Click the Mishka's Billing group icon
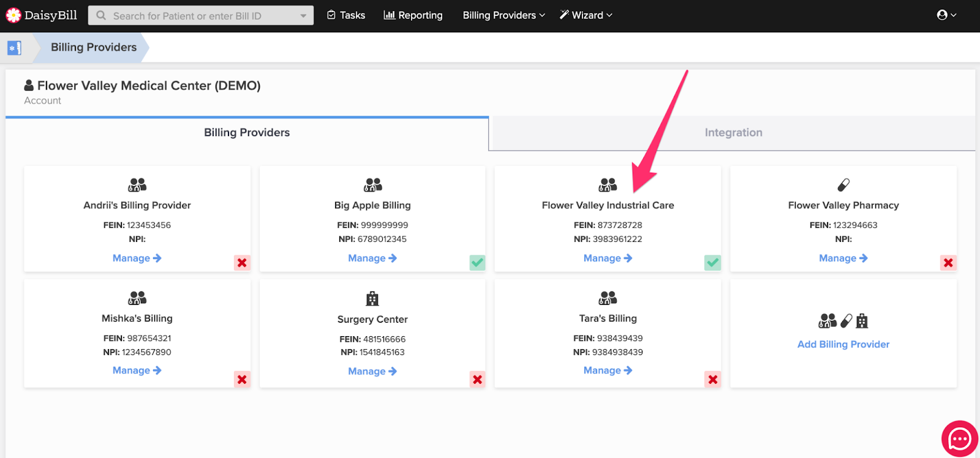Screen dimensions: 980x458 [x=137, y=298]
